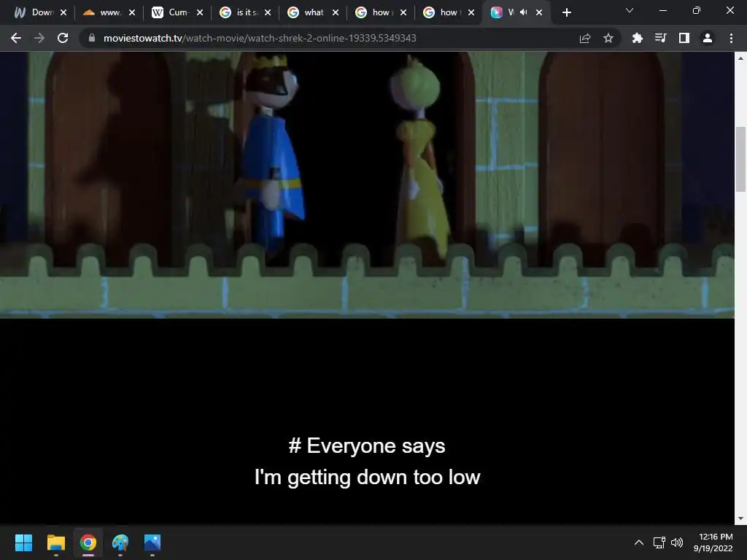The image size is (747, 560).
Task: Click the page vertical scrollbar thumb
Action: (x=740, y=159)
